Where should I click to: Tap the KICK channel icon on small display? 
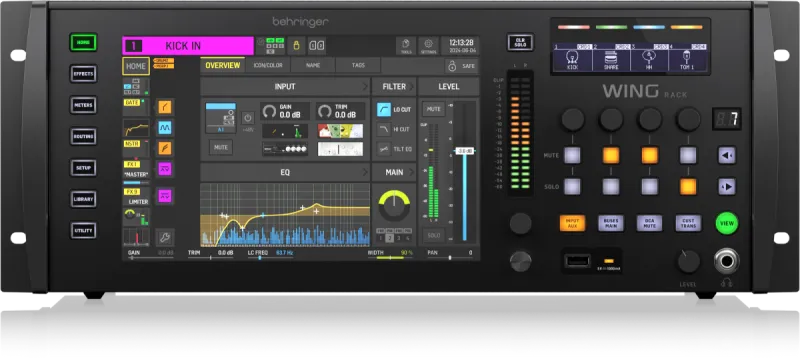(572, 58)
